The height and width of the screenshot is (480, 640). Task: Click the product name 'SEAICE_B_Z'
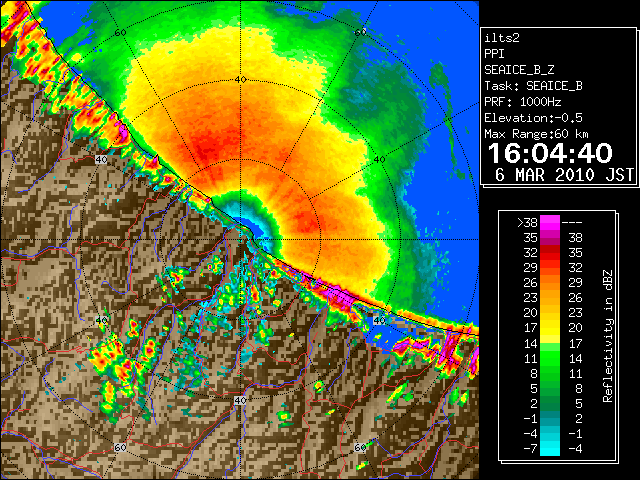(x=519, y=70)
